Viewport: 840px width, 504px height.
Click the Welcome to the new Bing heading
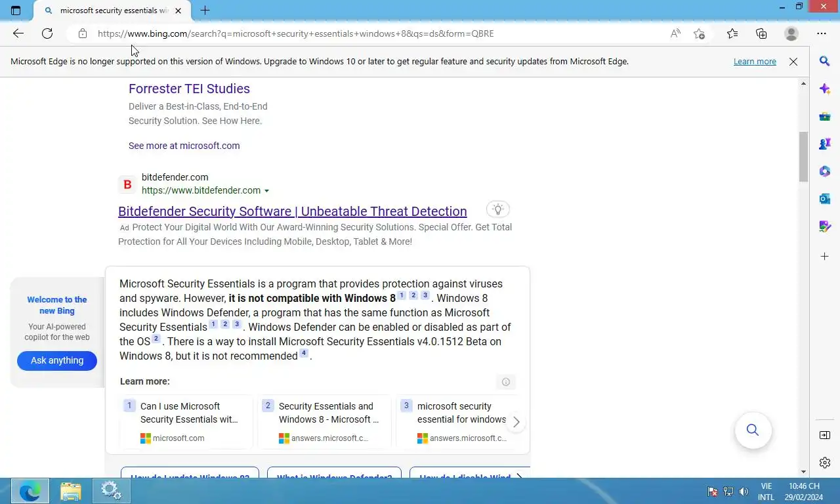tap(57, 305)
